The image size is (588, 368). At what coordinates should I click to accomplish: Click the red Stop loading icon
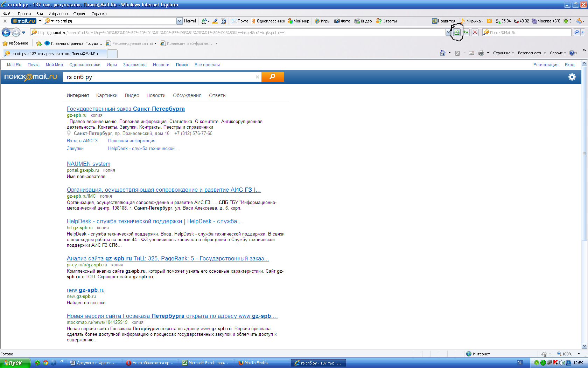pyautogui.click(x=475, y=32)
